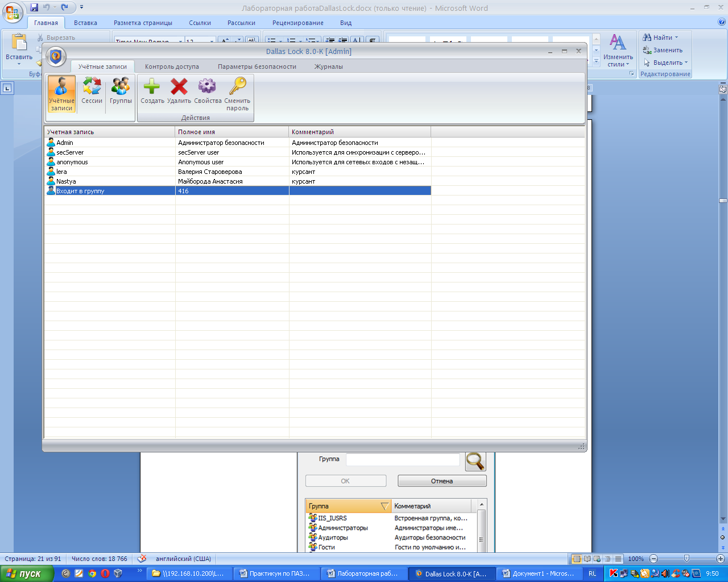The width and height of the screenshot is (728, 582).
Task: Click Chrome icon in quick launch
Action: (92, 573)
